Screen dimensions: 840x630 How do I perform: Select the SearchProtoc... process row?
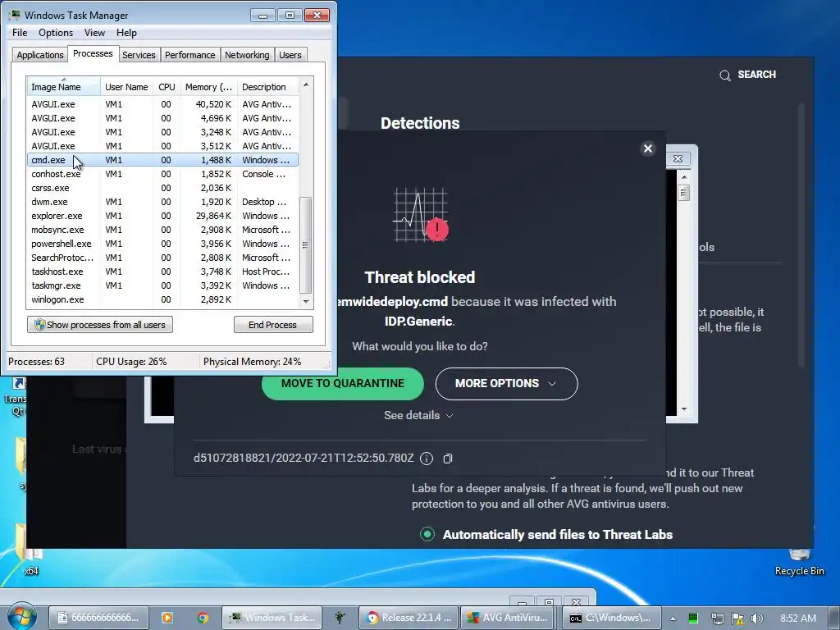click(162, 258)
